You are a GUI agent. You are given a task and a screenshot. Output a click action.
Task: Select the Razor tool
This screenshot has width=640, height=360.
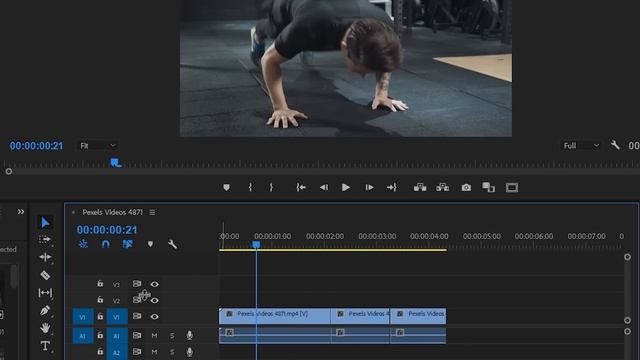tap(45, 275)
